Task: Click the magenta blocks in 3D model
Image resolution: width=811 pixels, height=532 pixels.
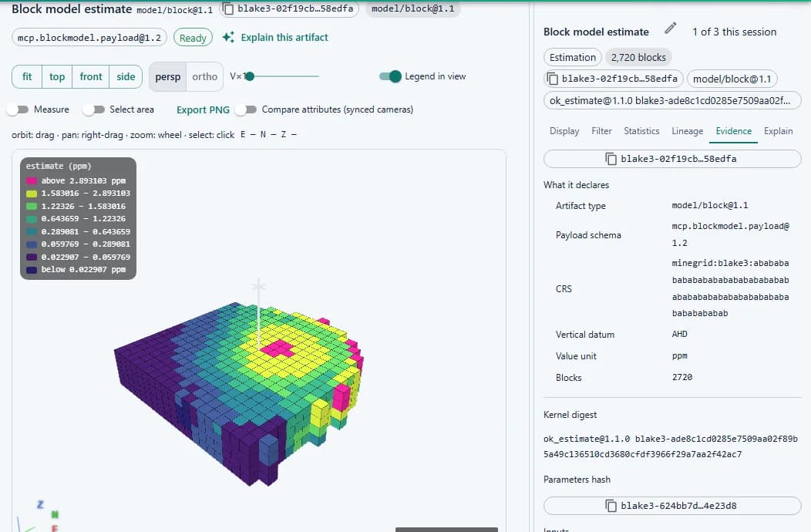Action: 278,348
